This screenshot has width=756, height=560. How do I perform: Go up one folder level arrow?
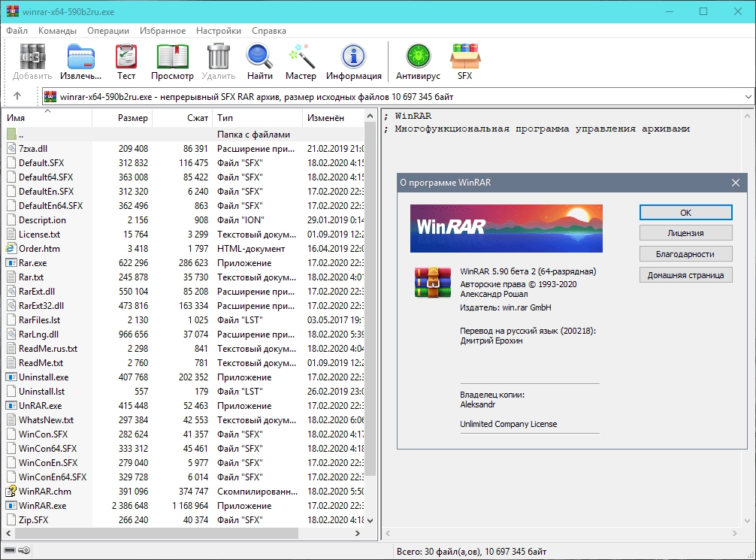[x=17, y=96]
